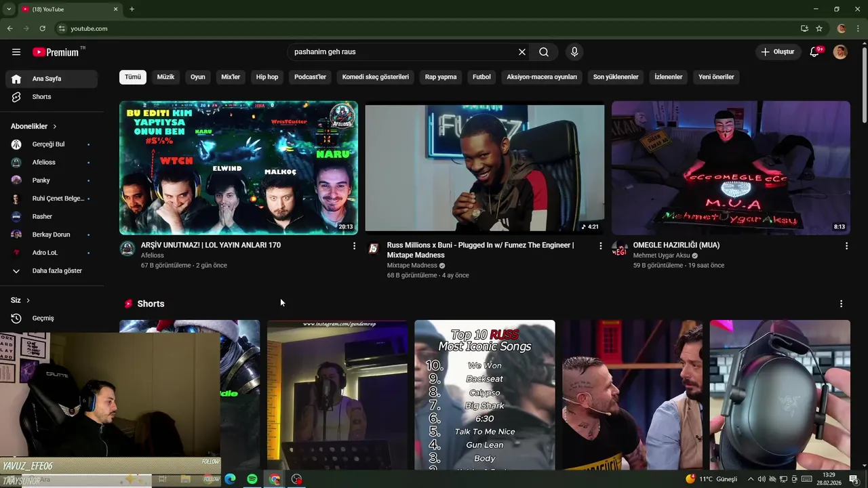This screenshot has height=488, width=868.
Task: Select the Hip hop filter chip
Action: 267,77
